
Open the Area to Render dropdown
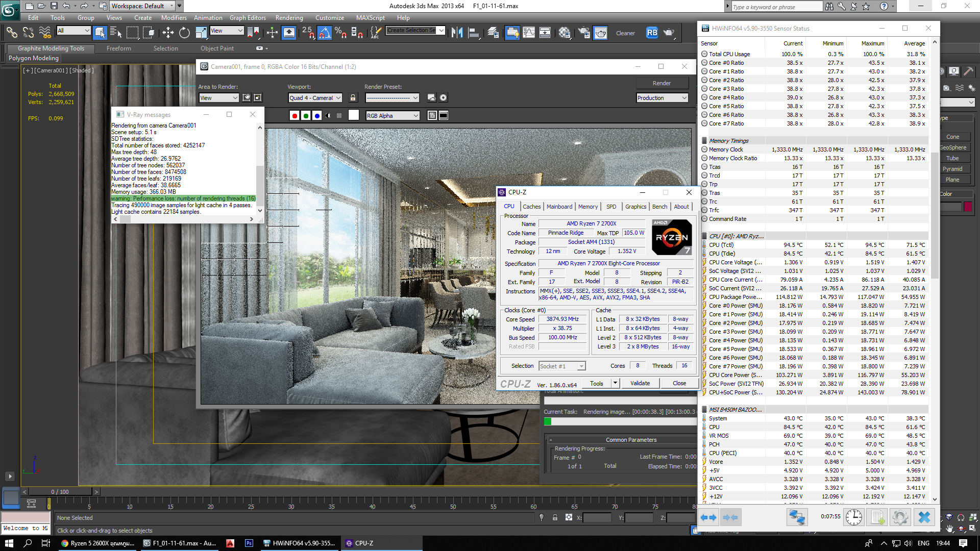218,98
